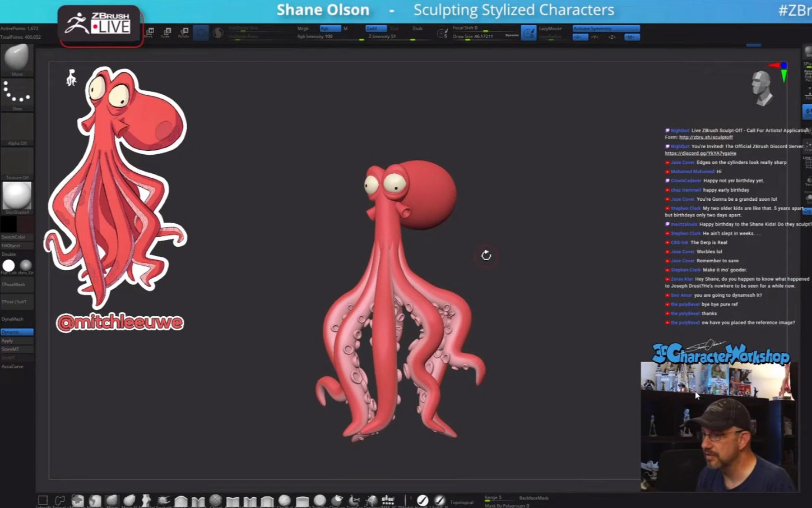Adjust the Focal Shift slider

[x=484, y=29]
